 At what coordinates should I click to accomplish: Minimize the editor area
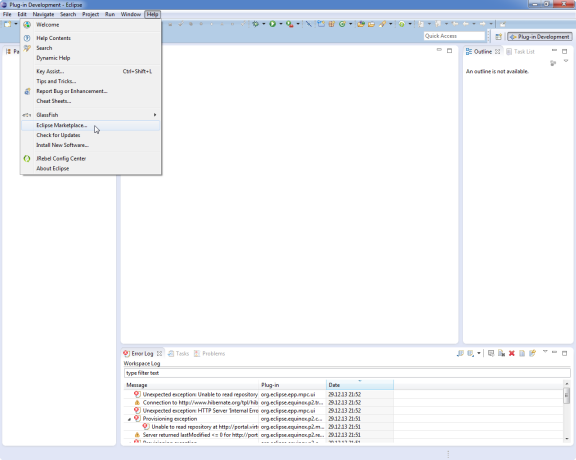(439, 50)
